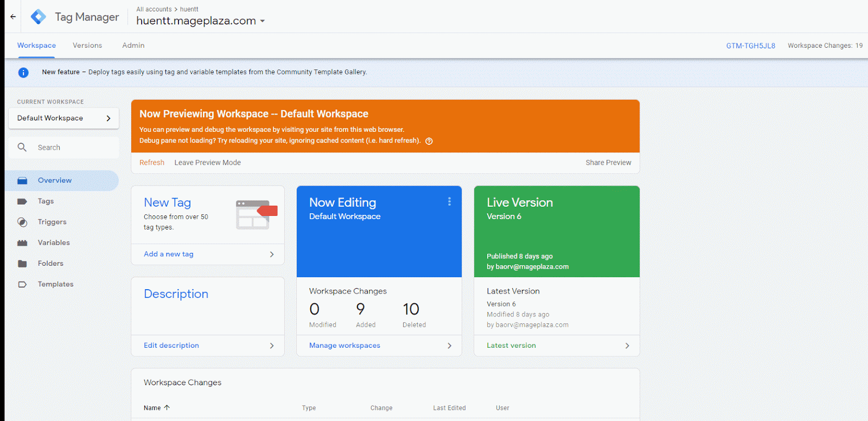Click the Search input field
This screenshot has height=421, width=868.
point(63,148)
